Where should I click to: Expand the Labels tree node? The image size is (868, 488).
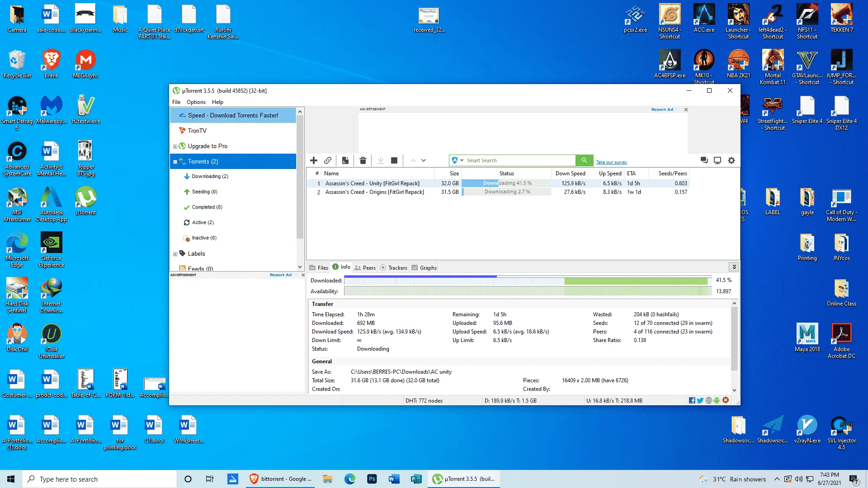[x=175, y=254]
